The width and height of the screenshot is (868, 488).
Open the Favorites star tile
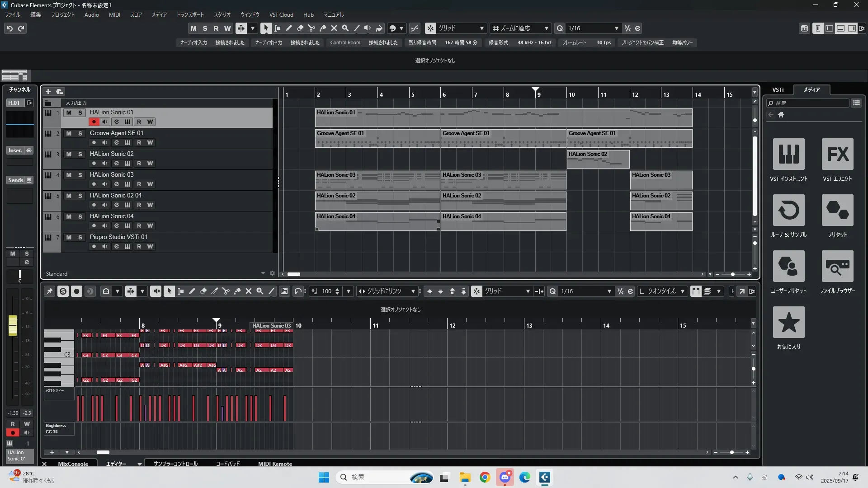coord(788,322)
